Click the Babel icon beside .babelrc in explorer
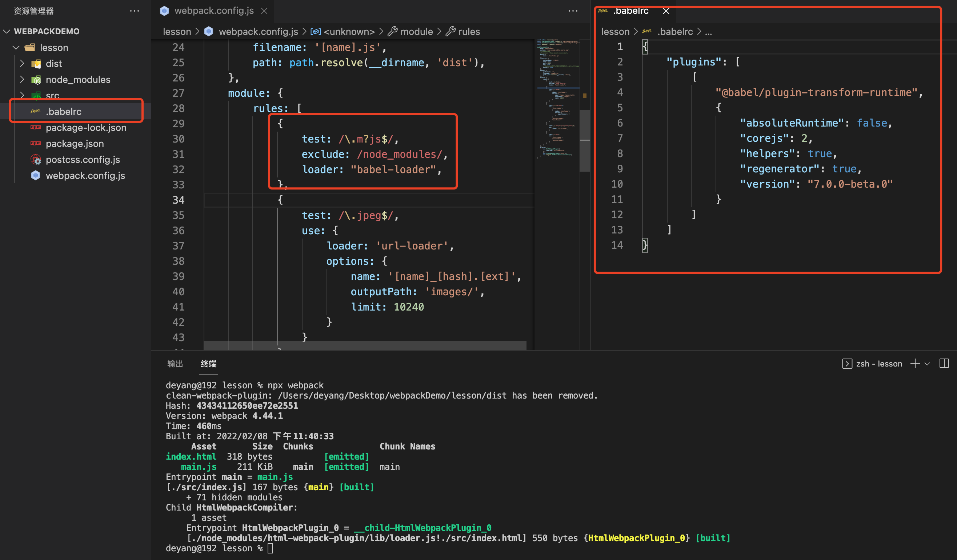The height and width of the screenshot is (560, 957). (x=35, y=111)
